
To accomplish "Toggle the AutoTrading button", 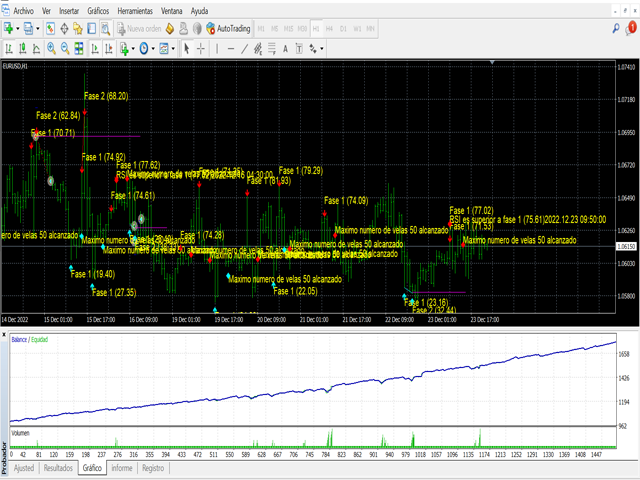I will [x=228, y=29].
